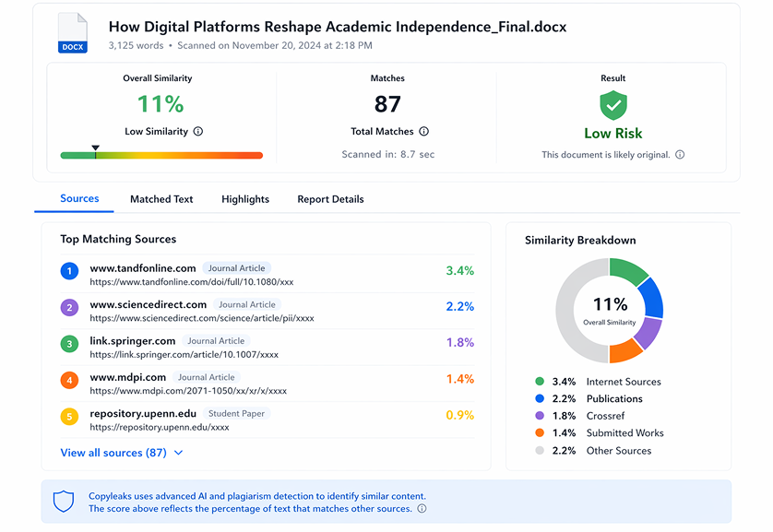
Task: Open the tandfonline.com source URL
Action: pyautogui.click(x=191, y=282)
